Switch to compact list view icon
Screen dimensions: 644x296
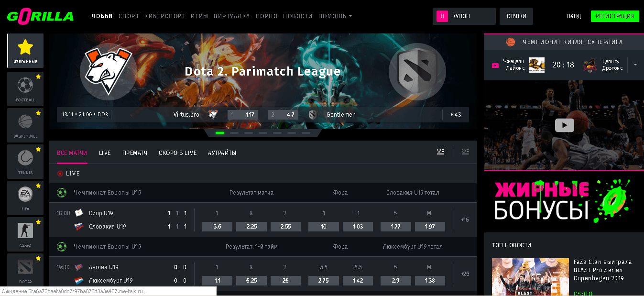pyautogui.click(x=440, y=152)
